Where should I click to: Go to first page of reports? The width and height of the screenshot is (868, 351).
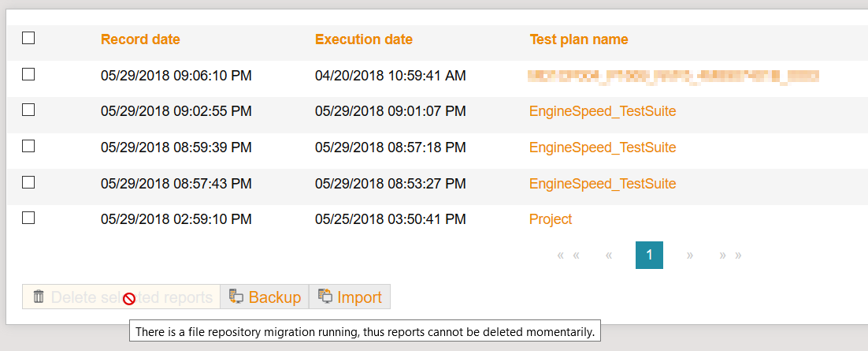tap(568, 256)
